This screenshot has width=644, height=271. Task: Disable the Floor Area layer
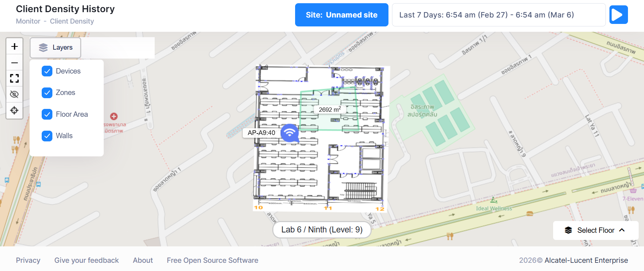[47, 114]
